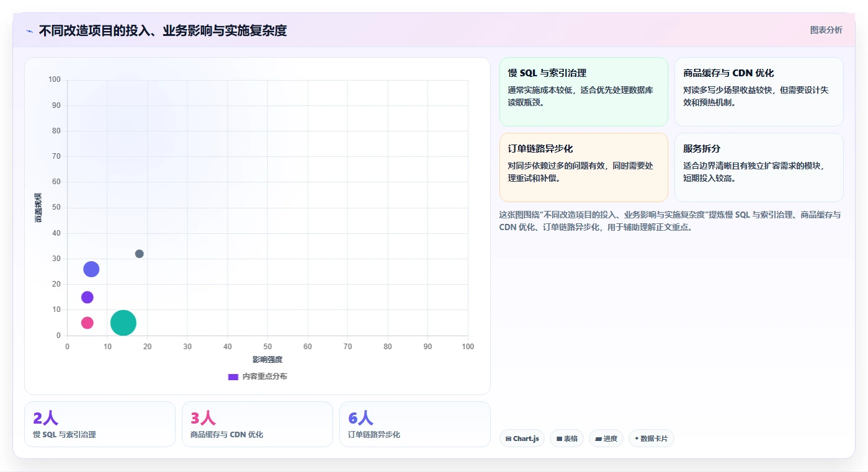
Task: Click the 表格 tag
Action: tap(566, 439)
